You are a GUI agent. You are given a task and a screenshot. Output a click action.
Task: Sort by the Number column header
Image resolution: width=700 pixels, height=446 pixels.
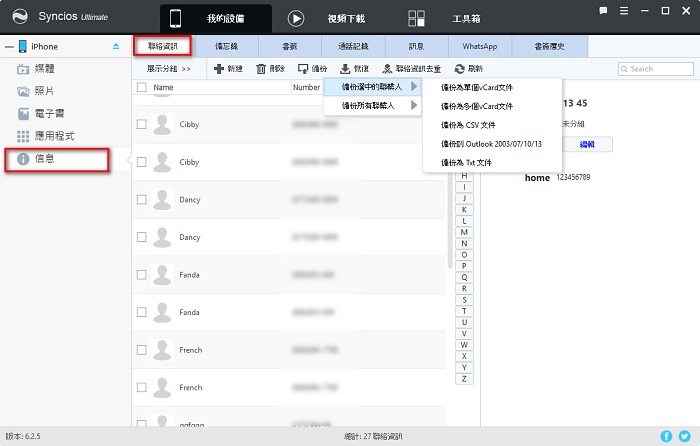click(x=306, y=87)
